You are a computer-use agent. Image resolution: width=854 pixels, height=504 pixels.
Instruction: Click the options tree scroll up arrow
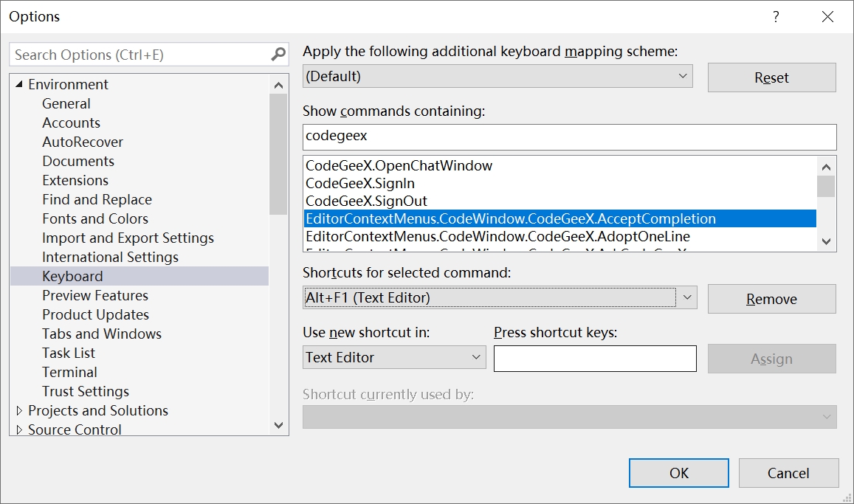[x=278, y=85]
